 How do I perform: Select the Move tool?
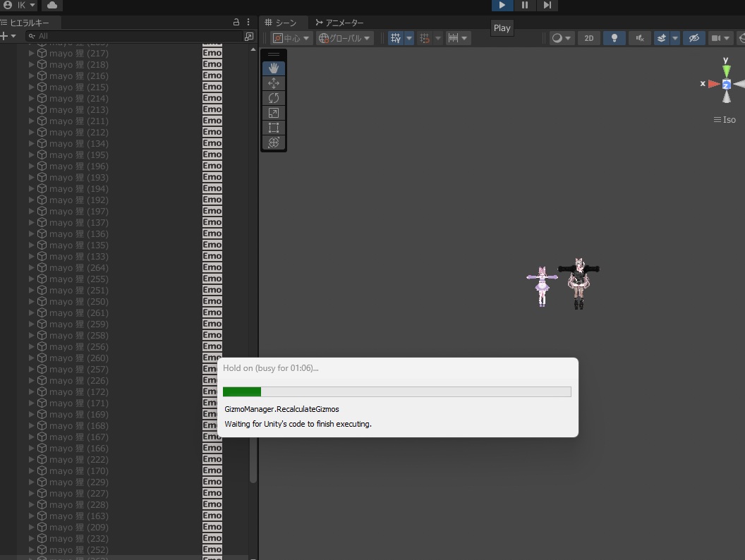pyautogui.click(x=274, y=83)
